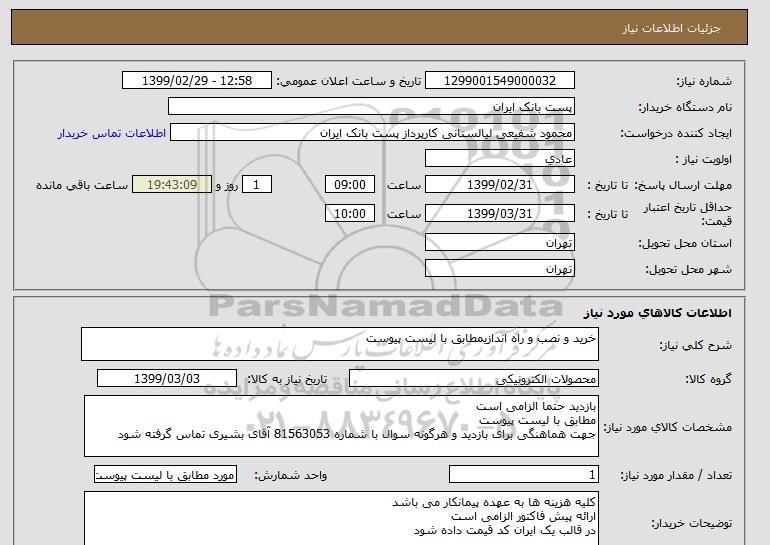The height and width of the screenshot is (545, 770).
Task: Click the label ایجاد کننده درخواست
Action: click(x=676, y=133)
